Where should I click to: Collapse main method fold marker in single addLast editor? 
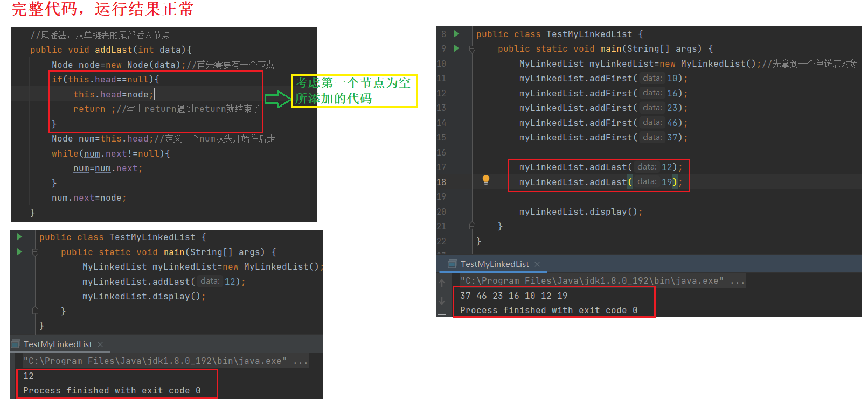[x=35, y=252]
